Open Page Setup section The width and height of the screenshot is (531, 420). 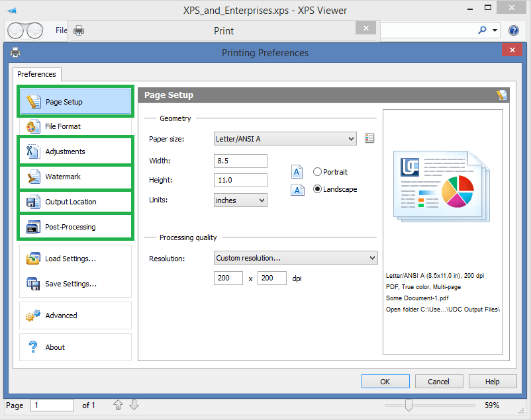coord(75,102)
